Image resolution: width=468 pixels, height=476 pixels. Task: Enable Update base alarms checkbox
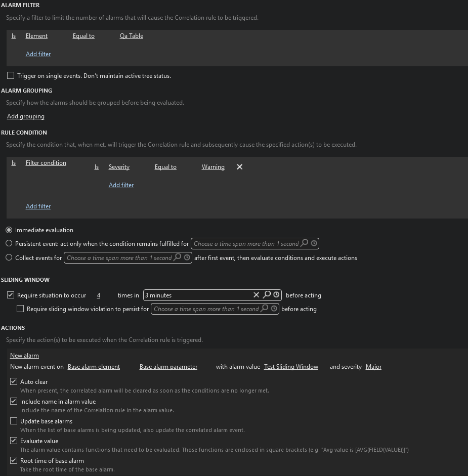click(x=14, y=421)
